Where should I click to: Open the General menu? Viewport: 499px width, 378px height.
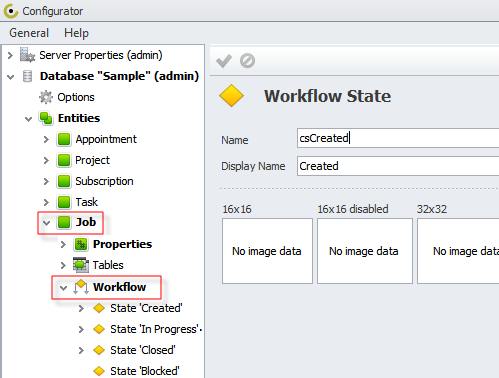tap(29, 33)
